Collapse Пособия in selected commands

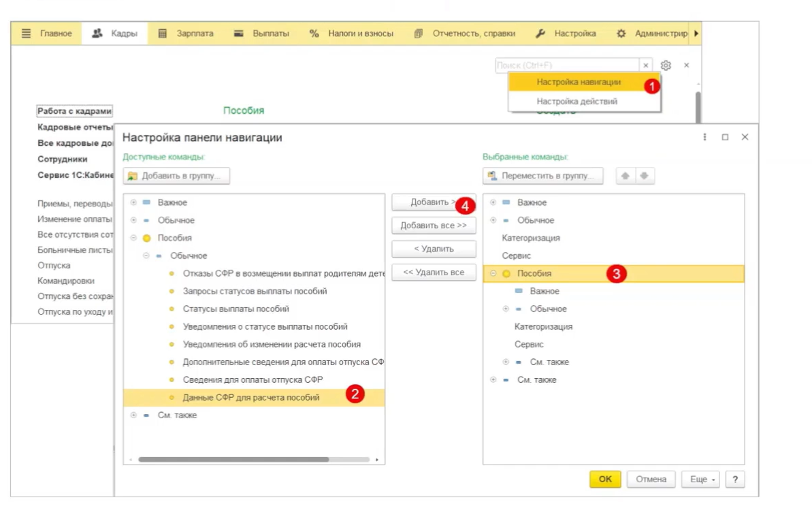click(x=493, y=274)
